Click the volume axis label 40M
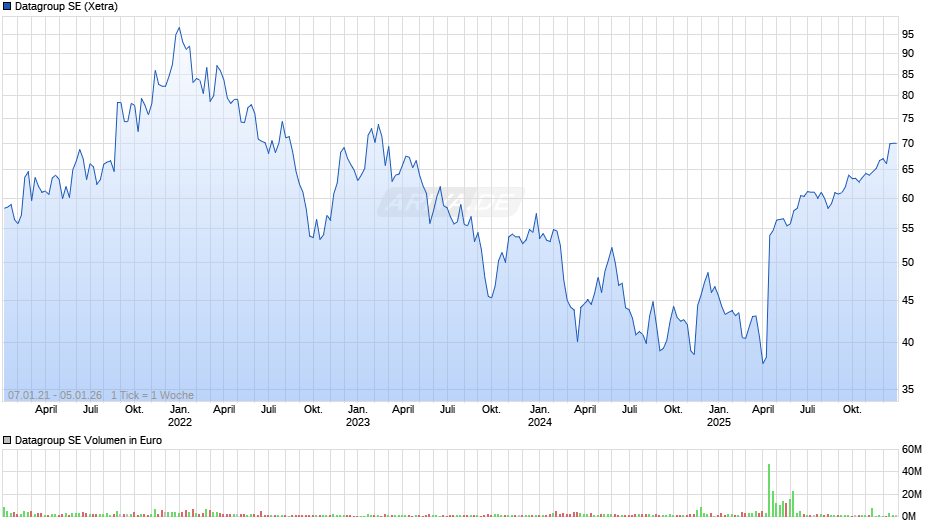This screenshot has width=940, height=526. (912, 471)
